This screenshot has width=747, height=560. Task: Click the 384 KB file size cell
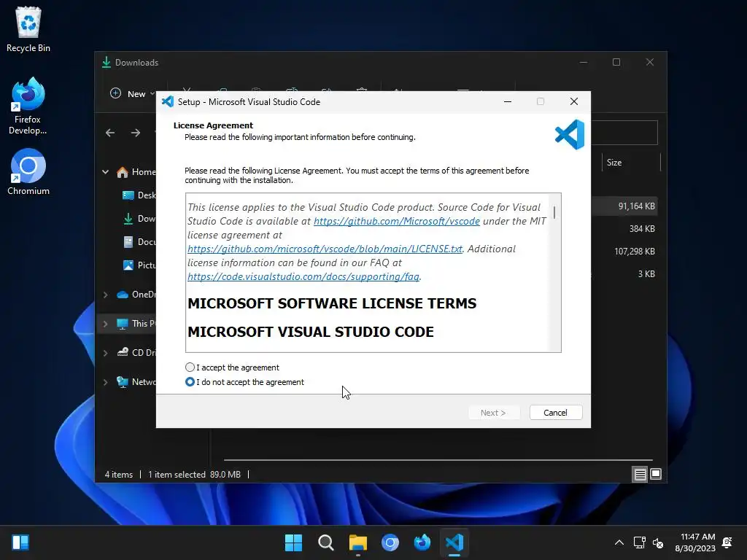point(642,228)
